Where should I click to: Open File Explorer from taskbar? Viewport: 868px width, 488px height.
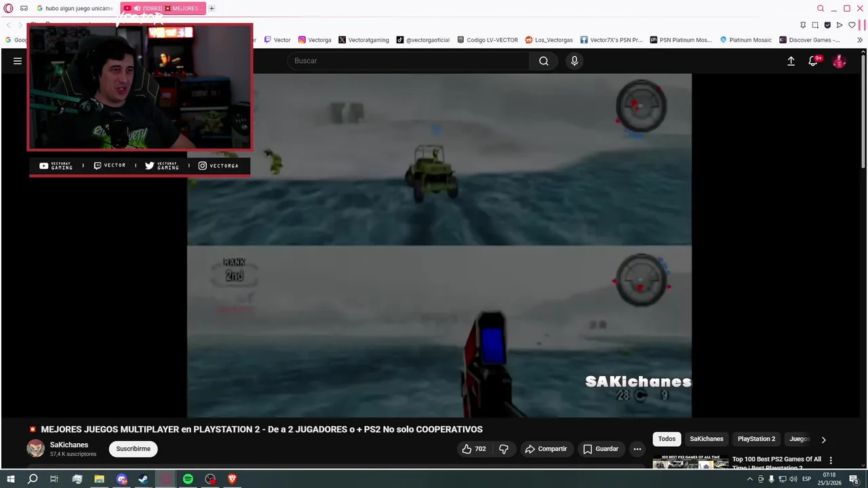[x=99, y=479]
